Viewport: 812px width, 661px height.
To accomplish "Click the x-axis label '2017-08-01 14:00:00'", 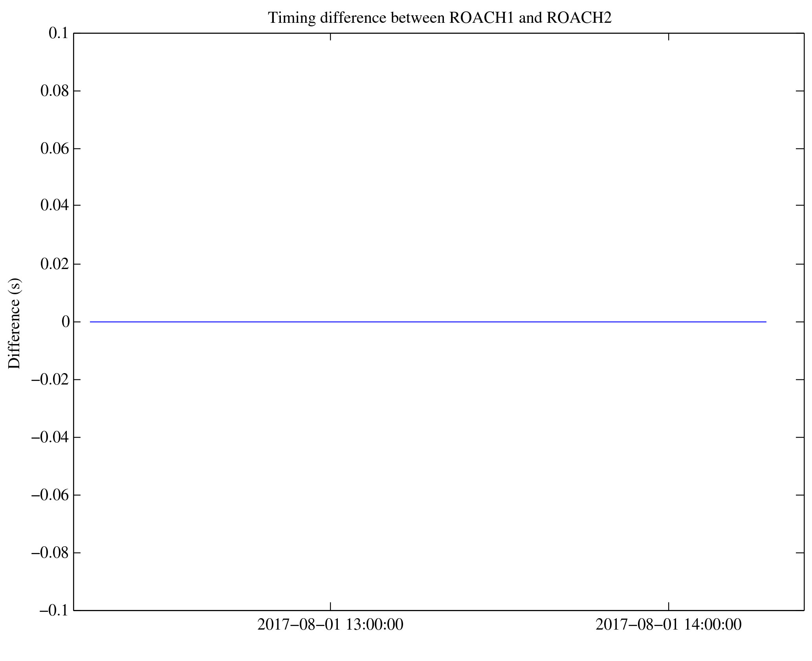I will tap(669, 625).
